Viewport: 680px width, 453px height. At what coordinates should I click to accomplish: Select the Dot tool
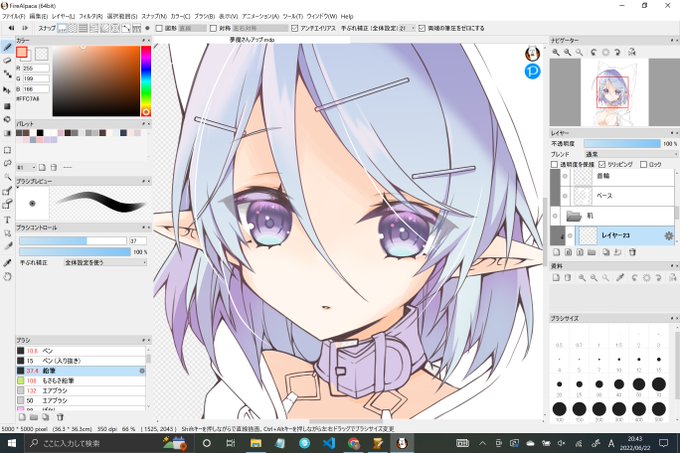7,75
